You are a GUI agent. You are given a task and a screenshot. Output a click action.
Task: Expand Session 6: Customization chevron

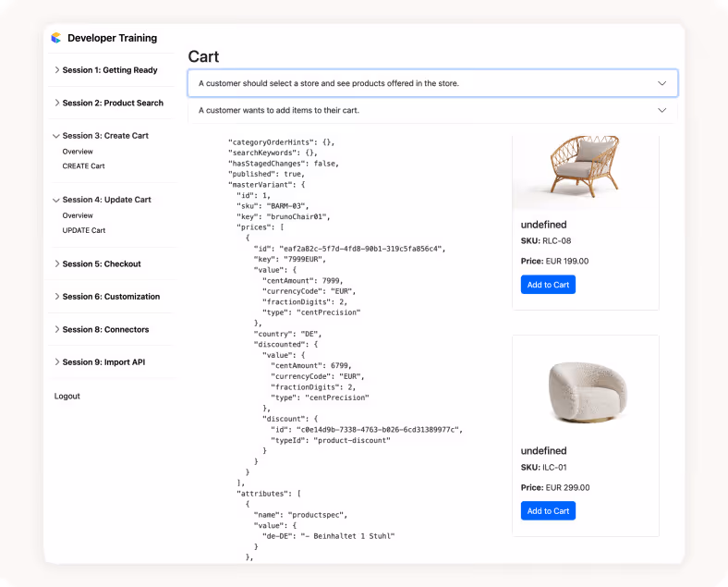pyautogui.click(x=56, y=297)
